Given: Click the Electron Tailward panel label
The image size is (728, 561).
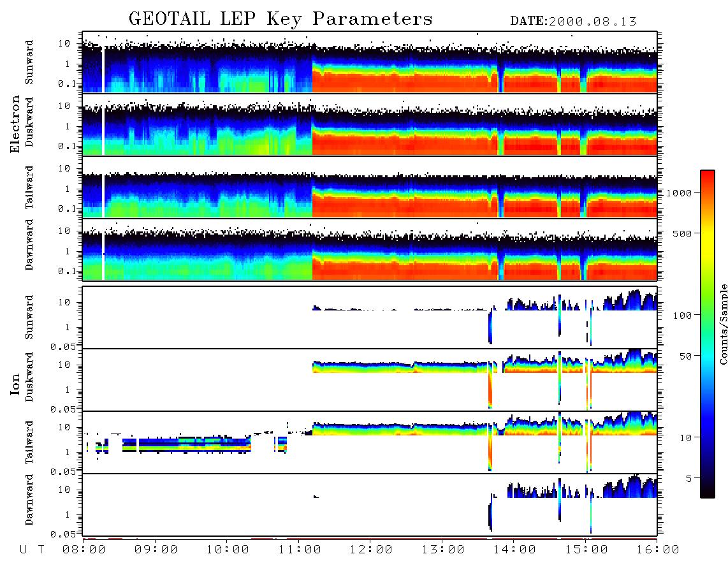Looking at the screenshot, I should point(29,187).
